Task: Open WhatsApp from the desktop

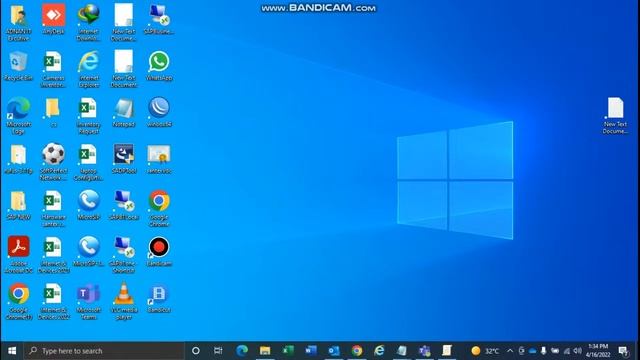Action: pos(159,66)
